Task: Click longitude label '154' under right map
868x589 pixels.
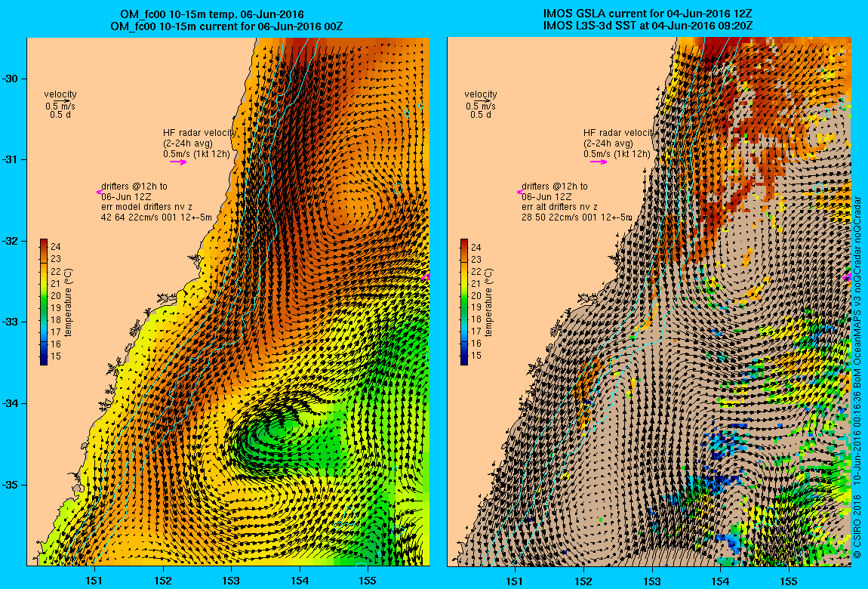Action: [x=720, y=581]
